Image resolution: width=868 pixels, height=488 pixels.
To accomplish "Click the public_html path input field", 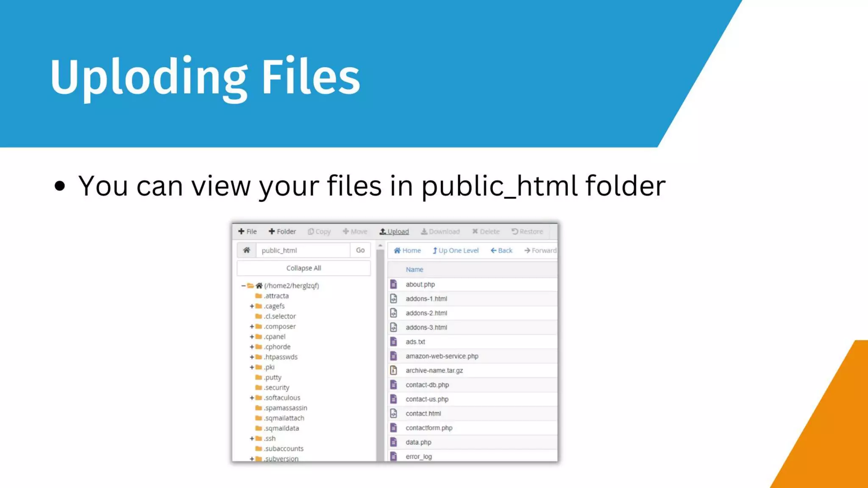I will (303, 250).
